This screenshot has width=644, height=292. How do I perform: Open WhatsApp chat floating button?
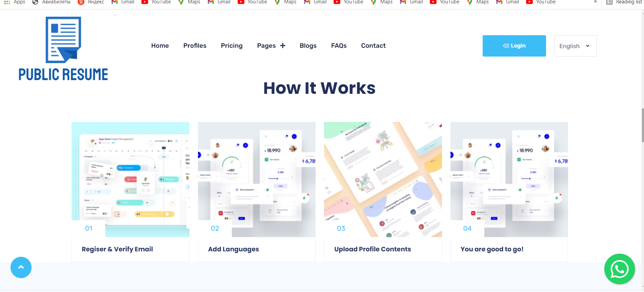pos(619,269)
